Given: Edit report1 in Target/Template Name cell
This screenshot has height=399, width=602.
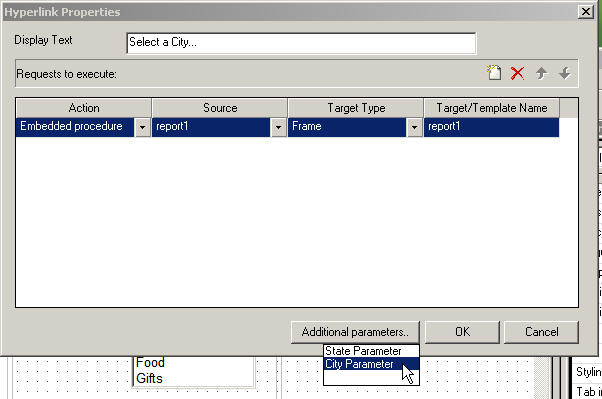Looking at the screenshot, I should tap(491, 127).
